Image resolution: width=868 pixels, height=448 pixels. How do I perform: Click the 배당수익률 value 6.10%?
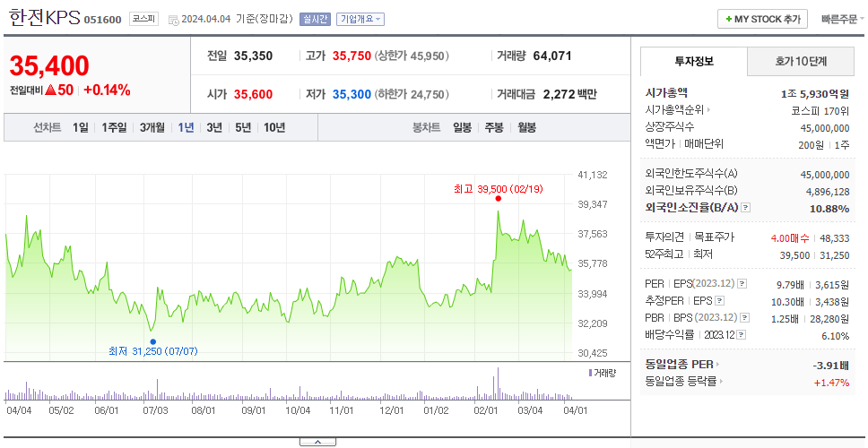point(836,336)
